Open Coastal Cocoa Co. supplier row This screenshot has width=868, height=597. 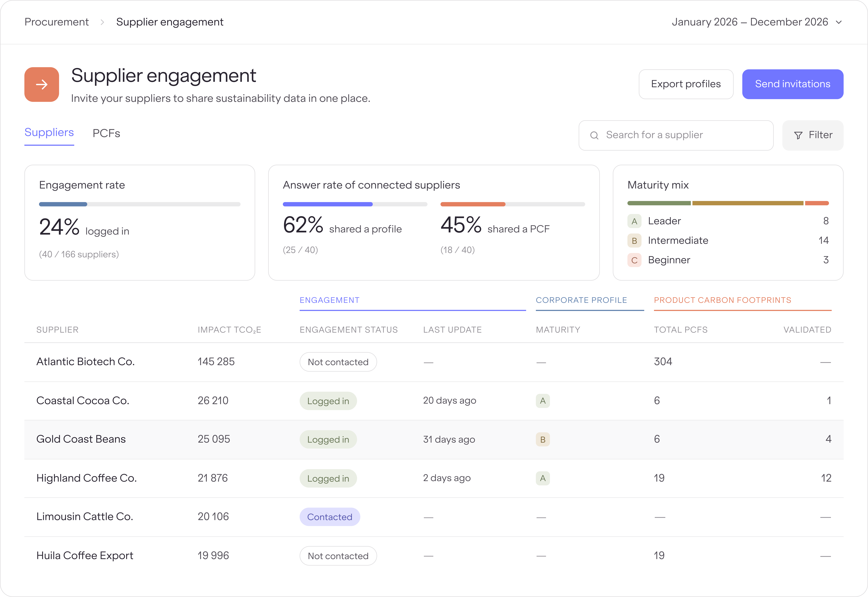pos(434,401)
